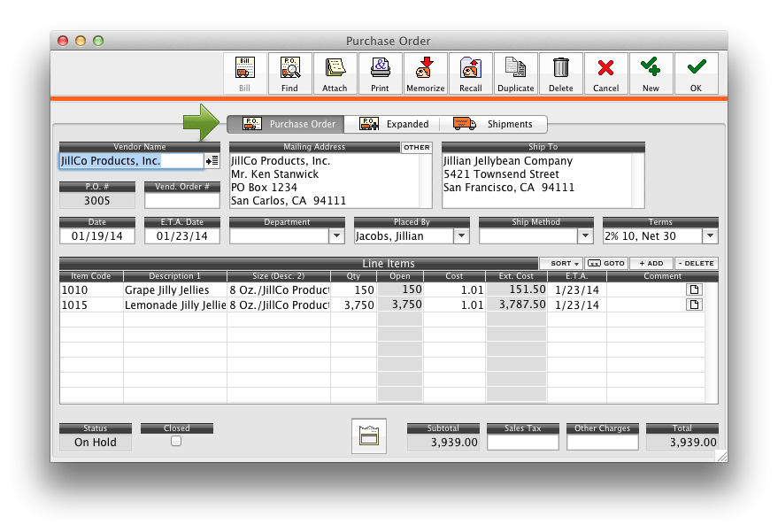Screen dimensions: 778x532
Task: Click quantity 150 in Qty column
Action: point(353,289)
